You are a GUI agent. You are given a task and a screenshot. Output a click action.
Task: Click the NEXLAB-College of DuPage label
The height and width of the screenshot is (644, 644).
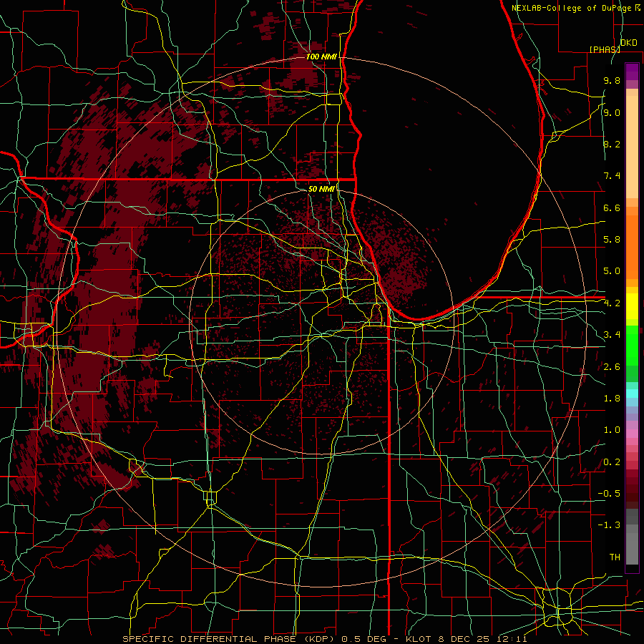[572, 8]
